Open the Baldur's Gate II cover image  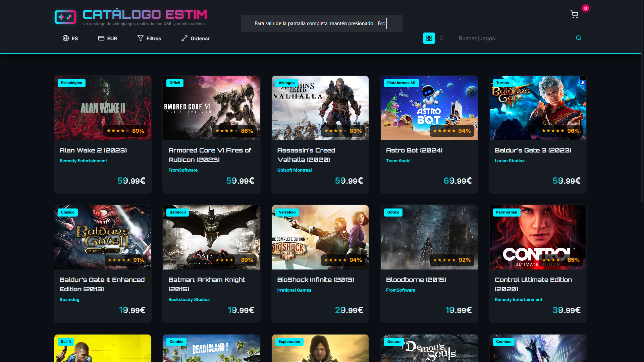[x=103, y=237]
